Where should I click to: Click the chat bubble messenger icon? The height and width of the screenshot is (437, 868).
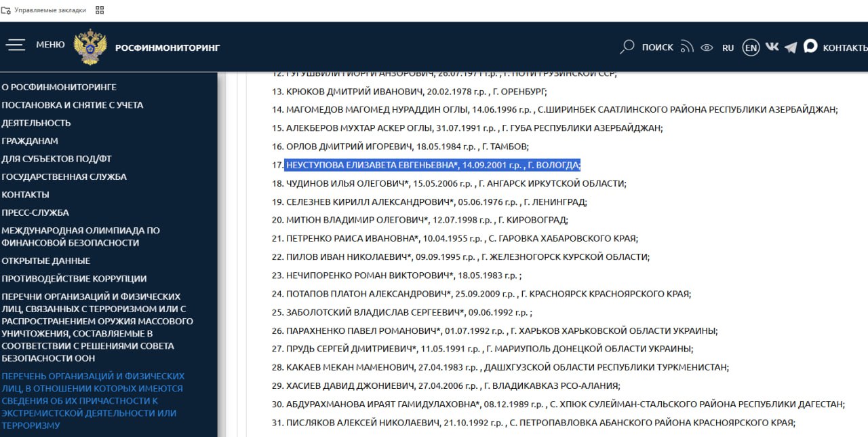point(810,46)
